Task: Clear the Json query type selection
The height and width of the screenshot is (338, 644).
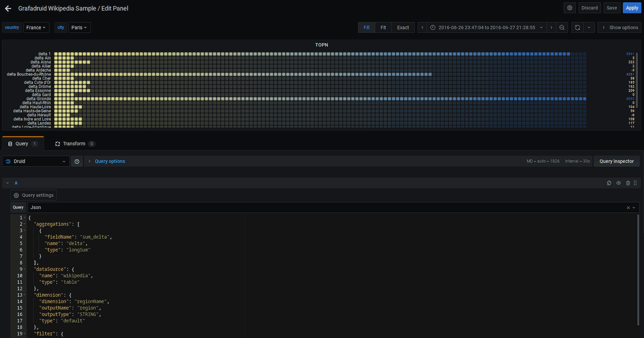Action: click(x=628, y=207)
